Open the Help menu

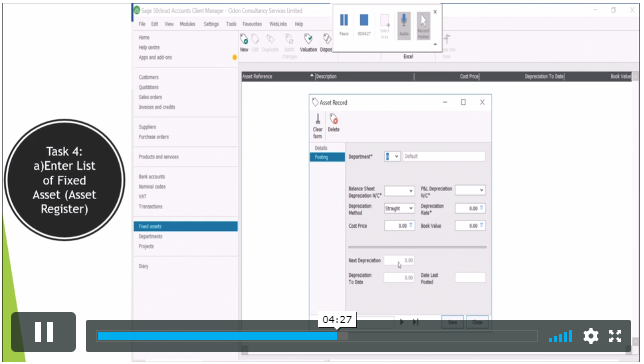[x=299, y=24]
